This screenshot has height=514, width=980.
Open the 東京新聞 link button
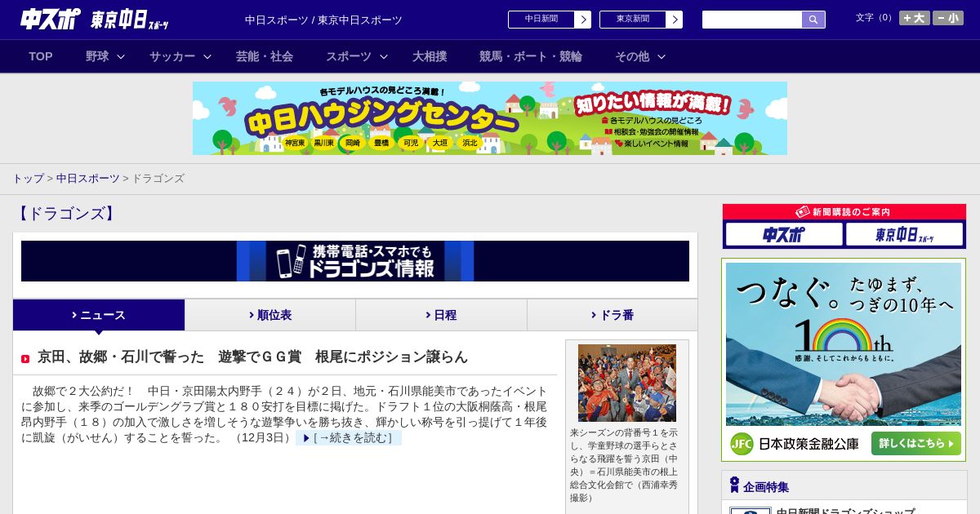tap(633, 20)
